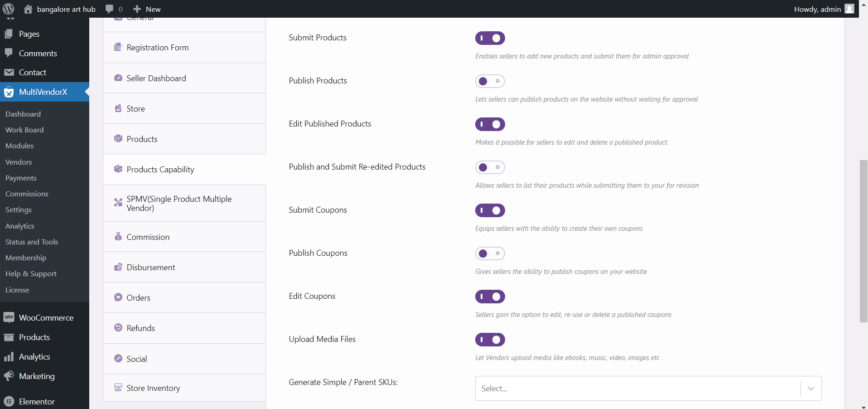Open the New content menu

[147, 9]
